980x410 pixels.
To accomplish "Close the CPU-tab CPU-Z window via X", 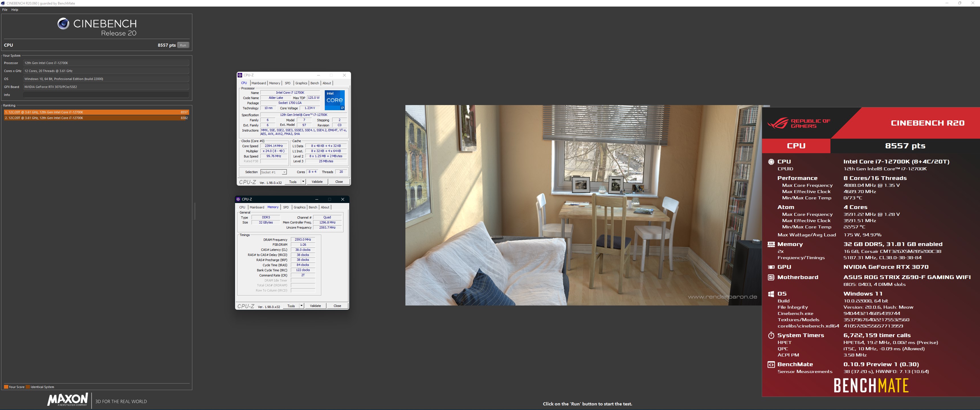I will click(x=344, y=75).
